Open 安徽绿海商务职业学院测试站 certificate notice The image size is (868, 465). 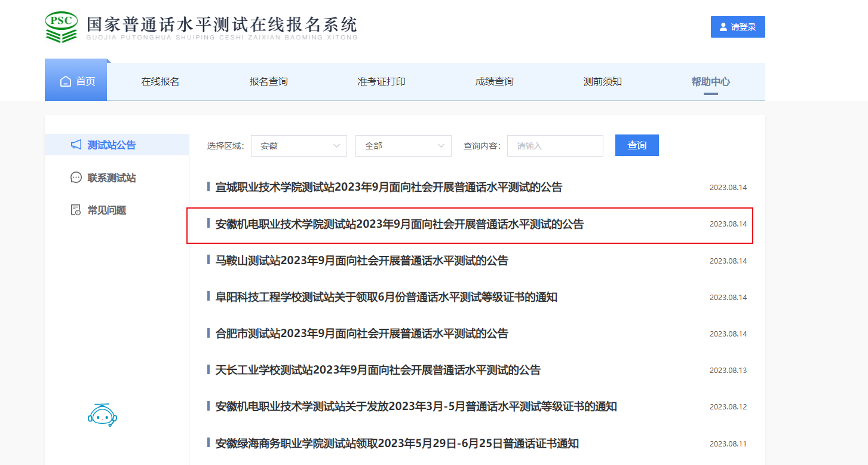397,443
